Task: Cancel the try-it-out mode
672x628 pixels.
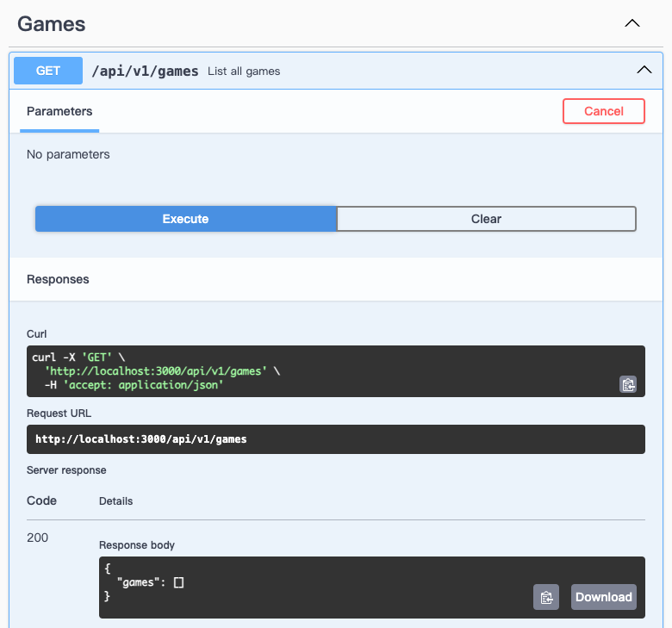Action: click(x=603, y=111)
